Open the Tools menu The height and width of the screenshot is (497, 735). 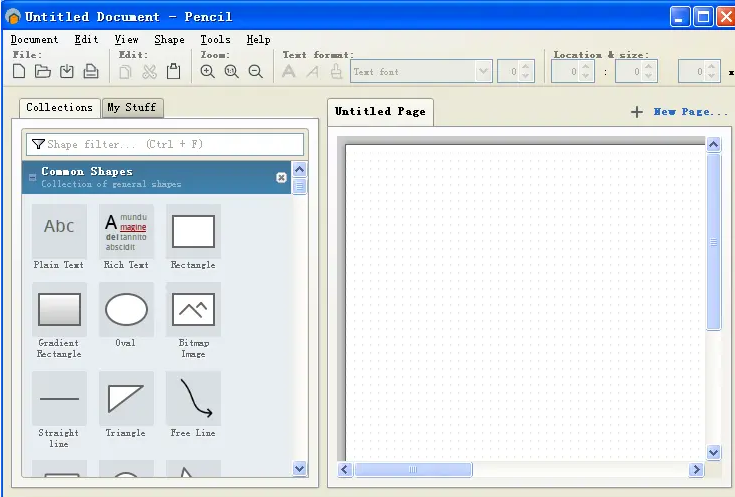pyautogui.click(x=215, y=39)
